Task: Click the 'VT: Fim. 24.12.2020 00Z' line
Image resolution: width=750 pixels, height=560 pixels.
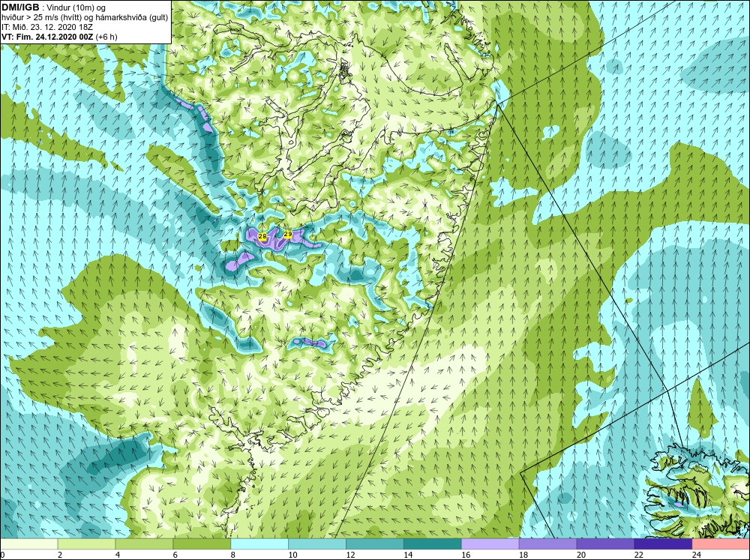Action: pos(49,37)
